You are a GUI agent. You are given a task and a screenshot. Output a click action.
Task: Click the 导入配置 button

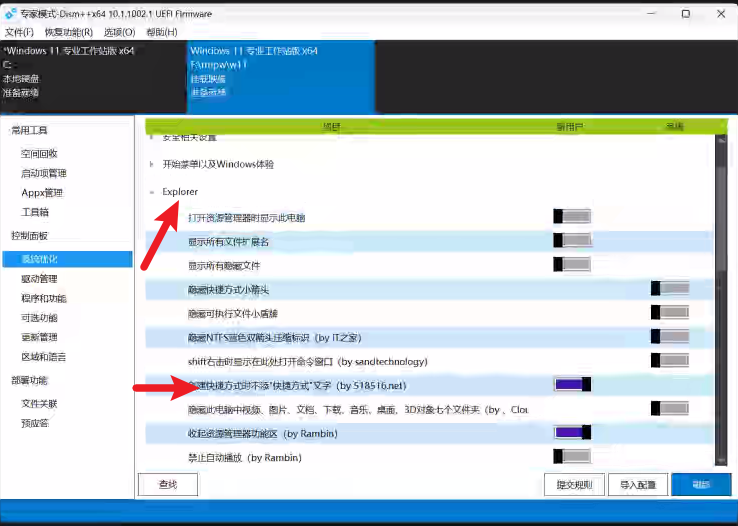[637, 485]
